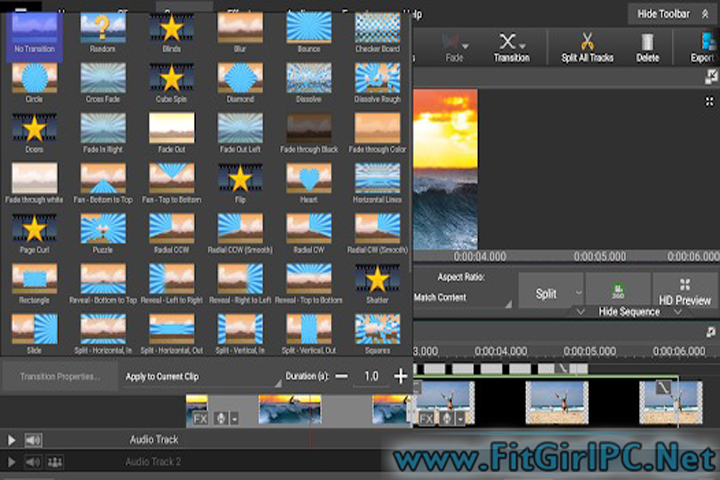Select the Heart transition thumbnail

(x=309, y=181)
